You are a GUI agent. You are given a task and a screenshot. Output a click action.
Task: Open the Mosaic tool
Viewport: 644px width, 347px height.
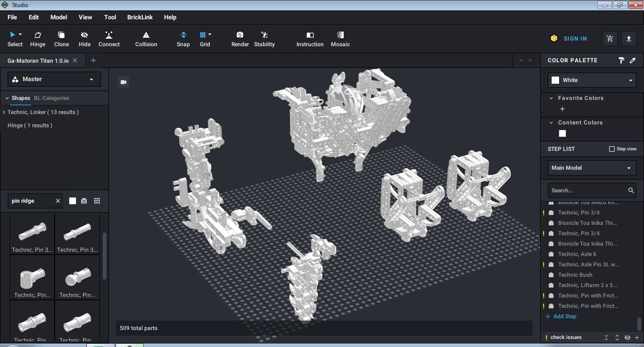tap(340, 39)
